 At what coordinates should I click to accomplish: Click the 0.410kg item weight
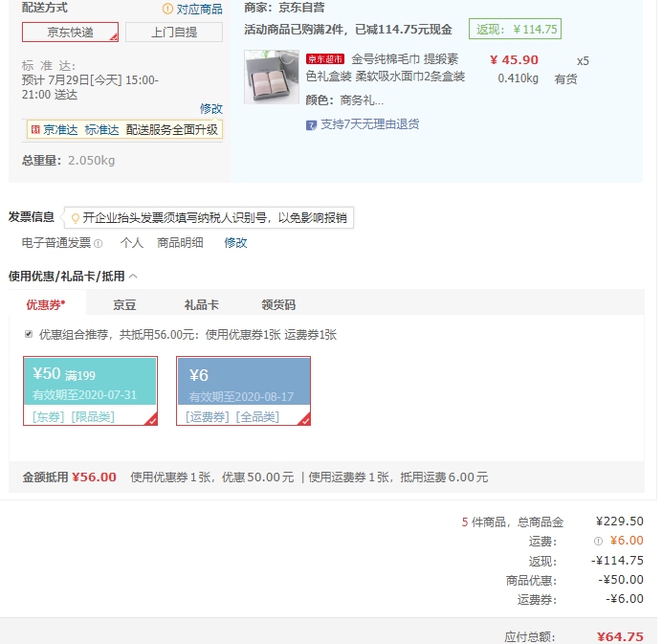(x=519, y=78)
